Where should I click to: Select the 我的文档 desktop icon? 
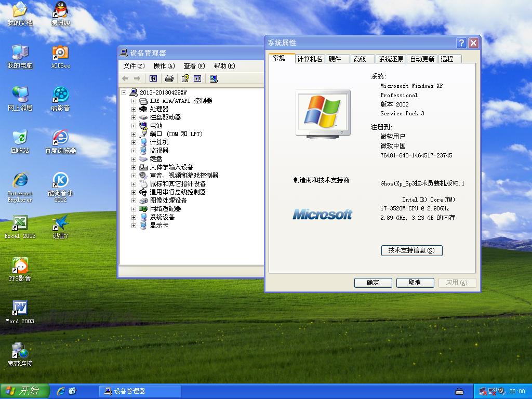pyautogui.click(x=20, y=14)
